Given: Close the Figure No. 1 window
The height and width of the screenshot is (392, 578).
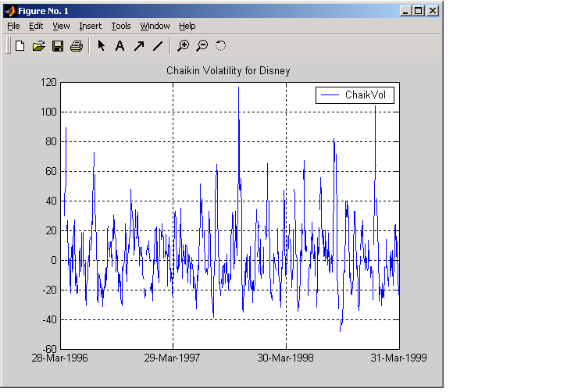Looking at the screenshot, I should [x=433, y=11].
